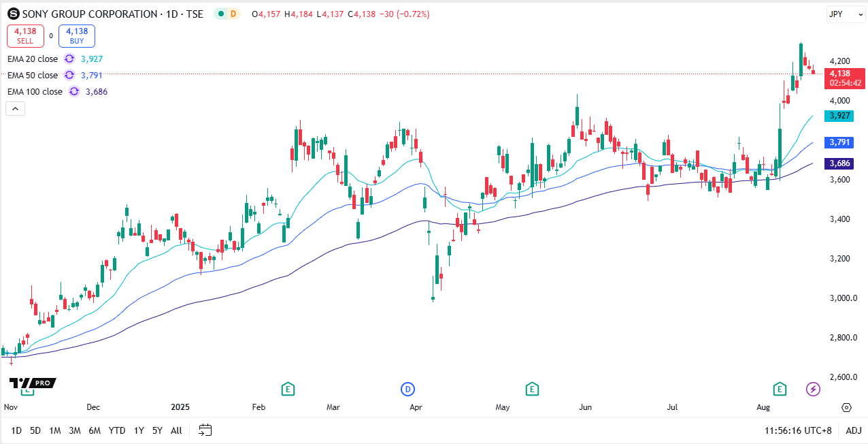Open the earnings marker above the Aug label
Image resolution: width=868 pixels, height=444 pixels.
pyautogui.click(x=779, y=389)
